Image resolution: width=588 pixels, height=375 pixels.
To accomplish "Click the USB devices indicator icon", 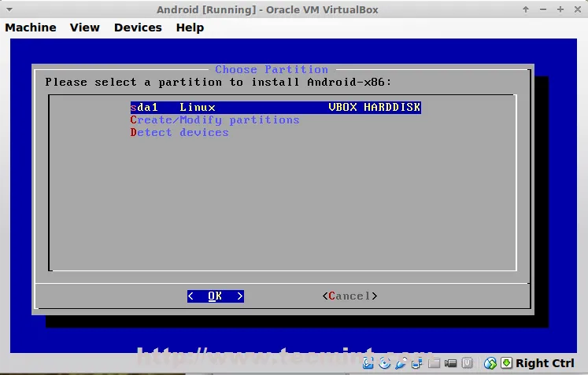I will point(401,363).
